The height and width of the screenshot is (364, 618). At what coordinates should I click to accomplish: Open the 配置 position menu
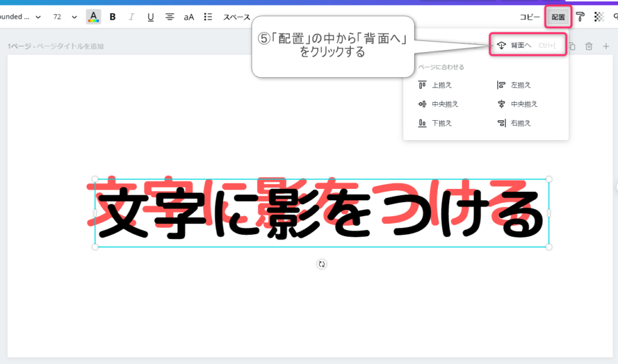click(x=558, y=17)
